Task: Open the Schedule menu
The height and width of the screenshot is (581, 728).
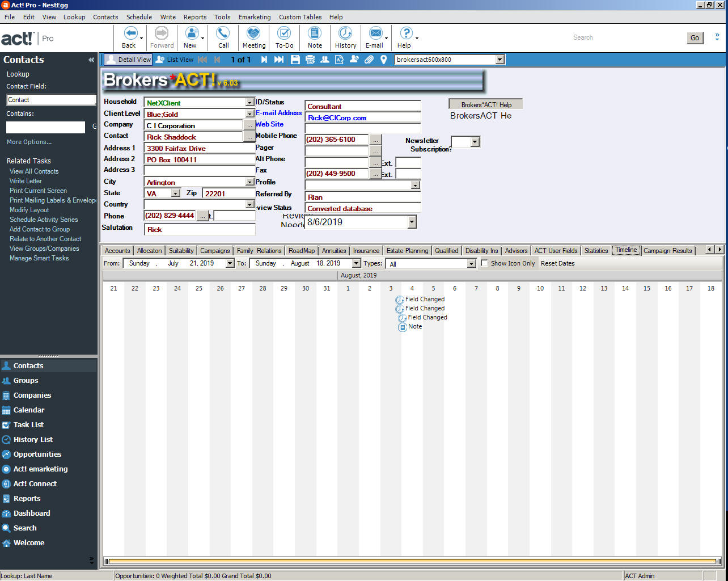Action: click(x=139, y=17)
